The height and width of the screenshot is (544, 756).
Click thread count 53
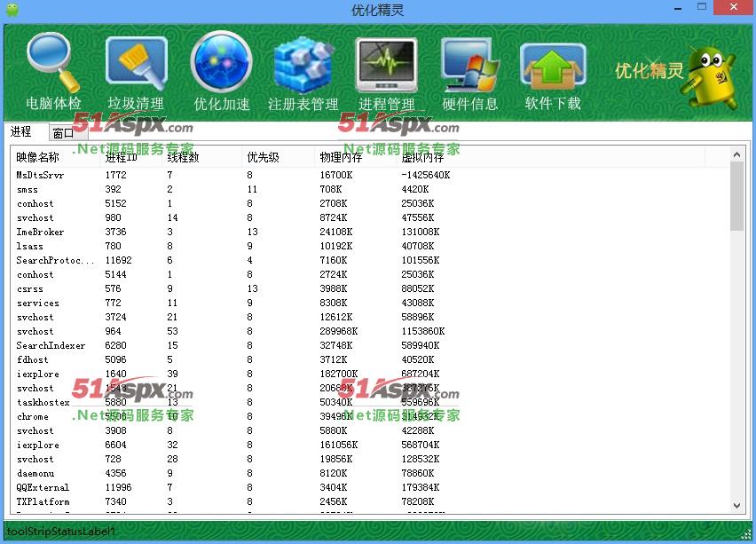coord(172,331)
